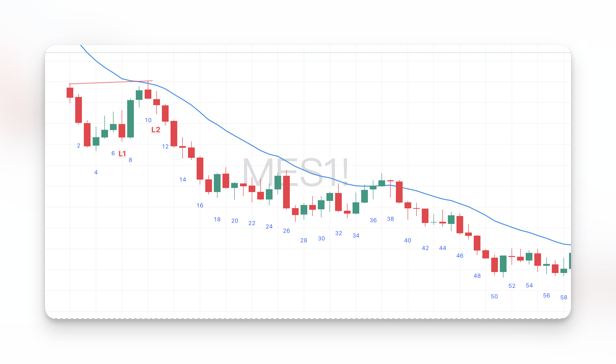Click the bar number label 50
The height and width of the screenshot is (364, 616).
click(x=494, y=296)
